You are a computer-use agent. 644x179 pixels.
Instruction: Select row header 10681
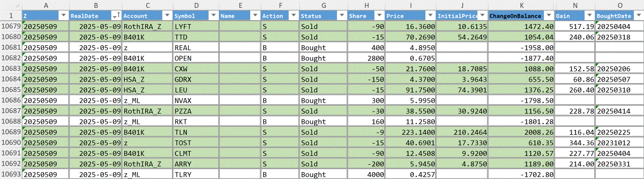[10, 48]
